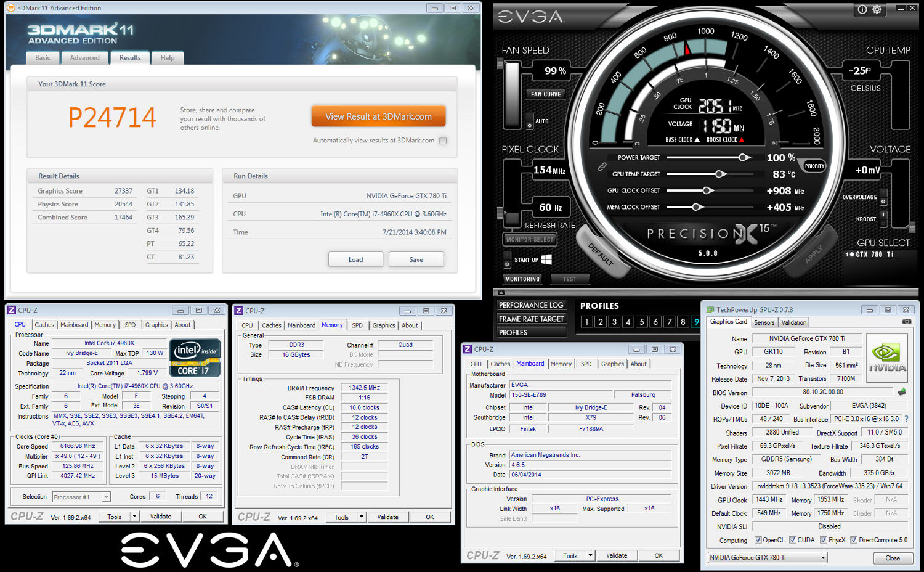Uncheck the DirectCompute 5.0 checkbox
The image size is (924, 572).
[x=854, y=540]
